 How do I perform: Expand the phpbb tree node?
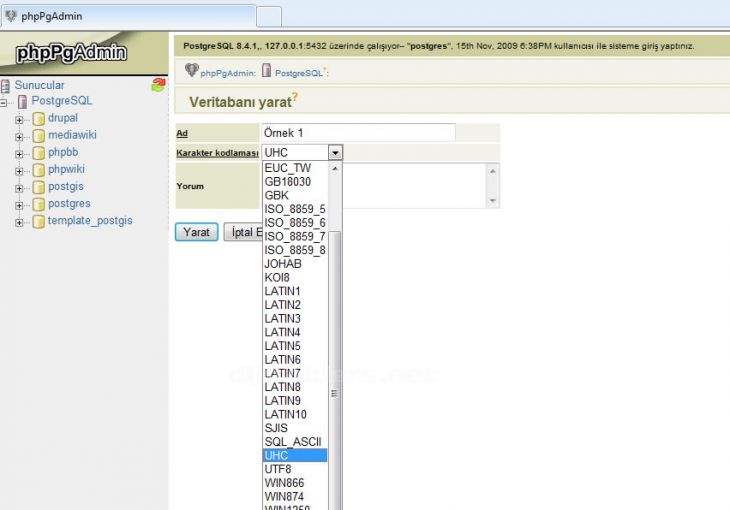(19, 154)
